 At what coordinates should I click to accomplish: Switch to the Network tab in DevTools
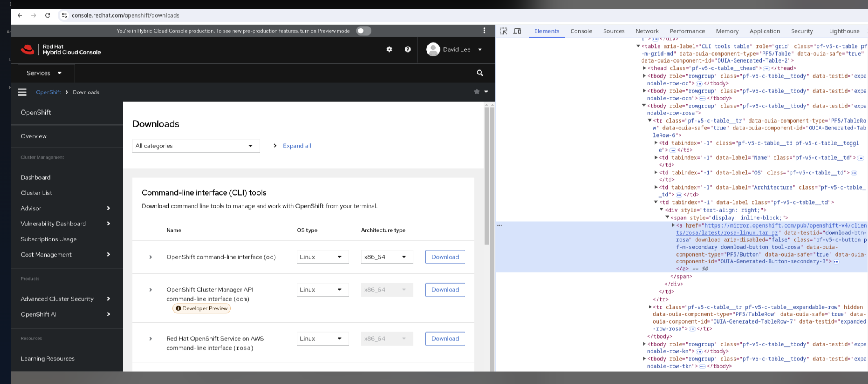[647, 31]
